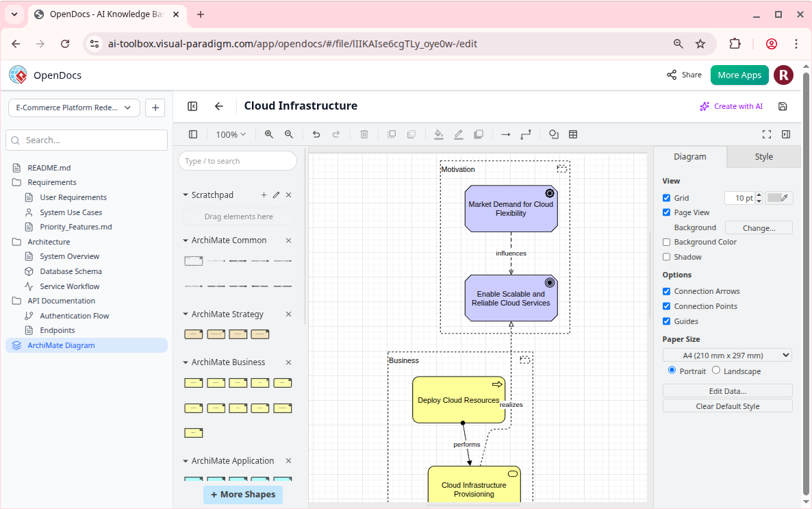
Task: Click the Redo icon
Action: click(336, 134)
